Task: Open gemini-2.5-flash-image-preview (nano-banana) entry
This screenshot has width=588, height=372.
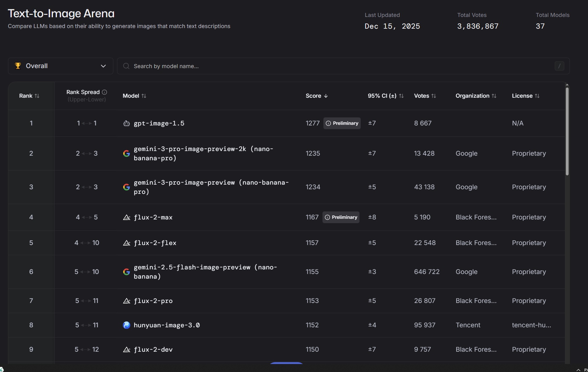Action: point(205,272)
